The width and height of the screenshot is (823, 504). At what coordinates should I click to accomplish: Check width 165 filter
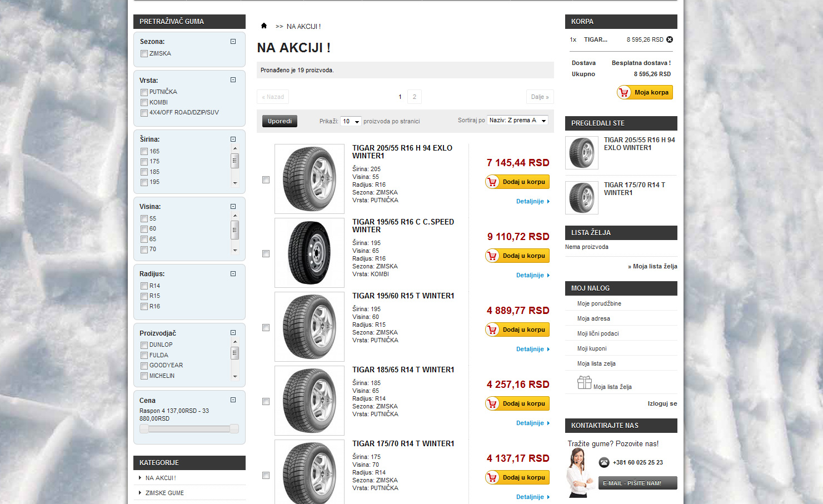point(144,152)
